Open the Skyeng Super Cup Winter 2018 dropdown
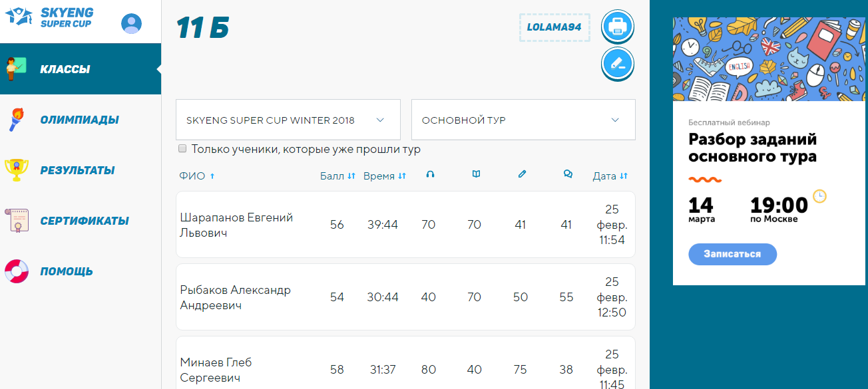The image size is (868, 389). coord(288,120)
